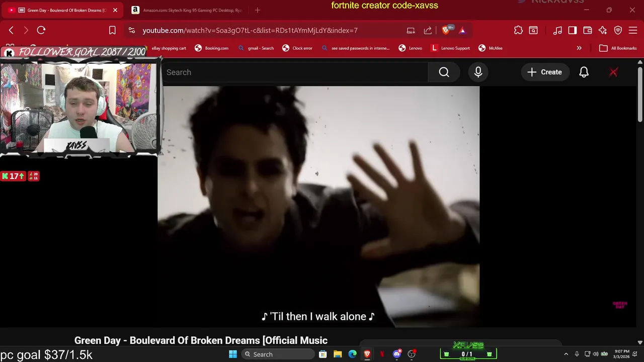This screenshot has width=644, height=362.
Task: Click the install/cast app icon in address bar
Action: coord(411,30)
